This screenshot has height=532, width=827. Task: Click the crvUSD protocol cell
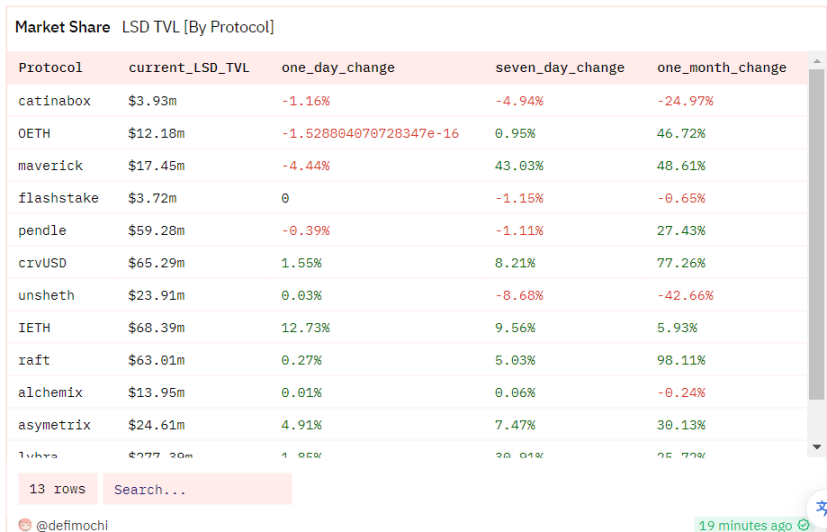(42, 263)
